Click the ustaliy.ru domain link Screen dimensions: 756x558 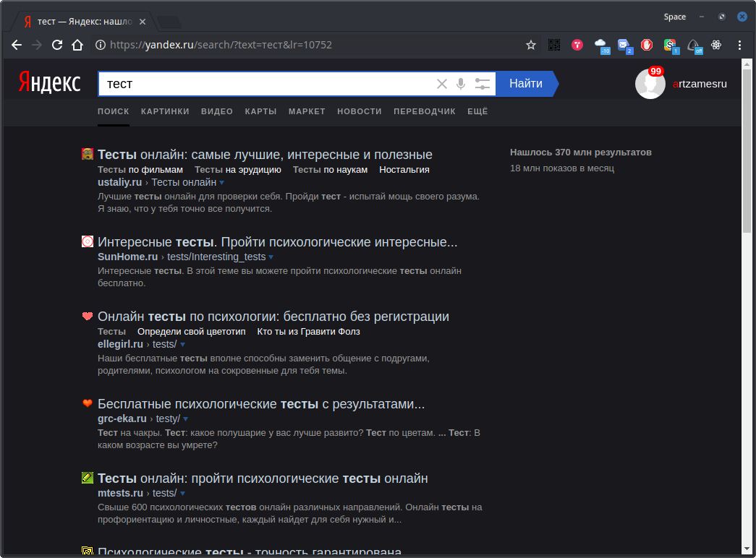[x=119, y=183]
